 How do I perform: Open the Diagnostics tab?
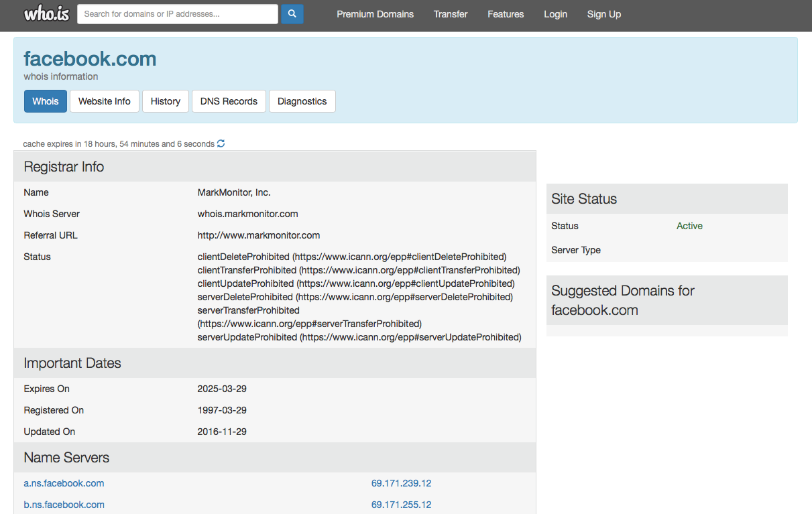pyautogui.click(x=302, y=101)
